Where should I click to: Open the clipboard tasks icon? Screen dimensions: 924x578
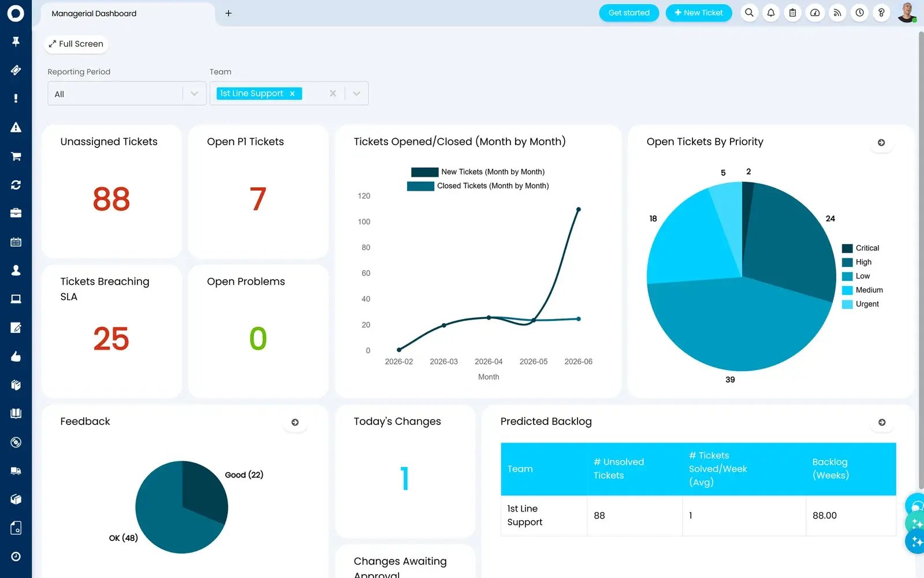(x=793, y=13)
